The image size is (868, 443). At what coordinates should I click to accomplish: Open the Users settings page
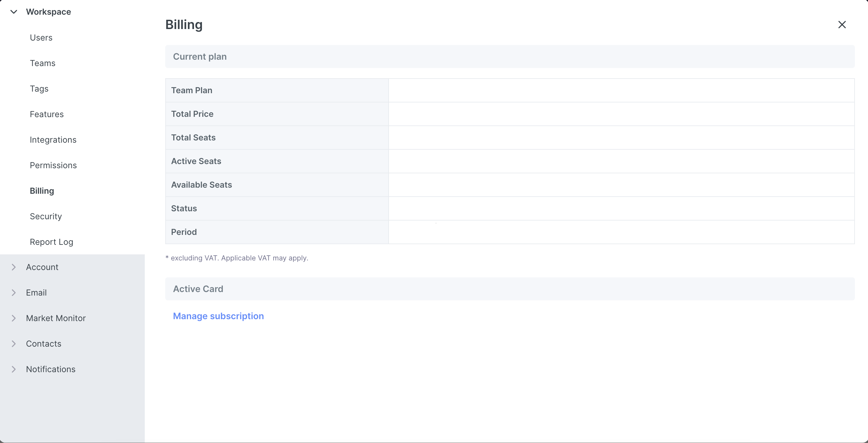(41, 38)
